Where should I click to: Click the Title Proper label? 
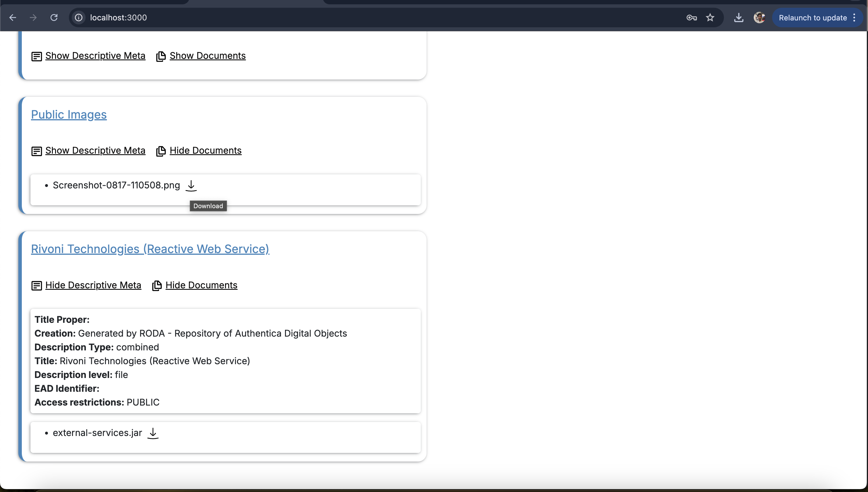click(x=62, y=320)
